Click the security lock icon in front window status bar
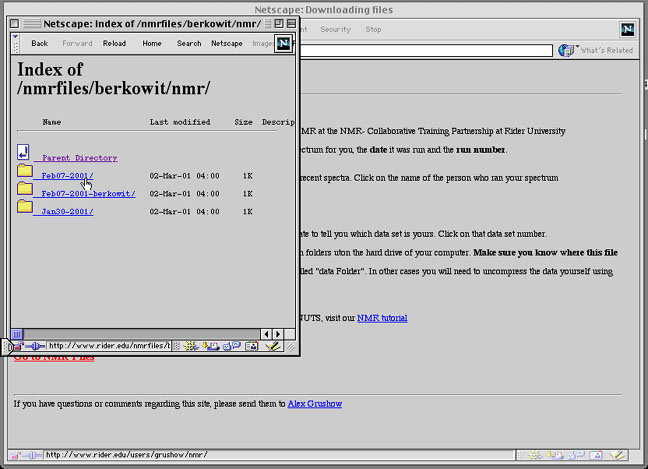This screenshot has height=469, width=648. pyautogui.click(x=18, y=346)
